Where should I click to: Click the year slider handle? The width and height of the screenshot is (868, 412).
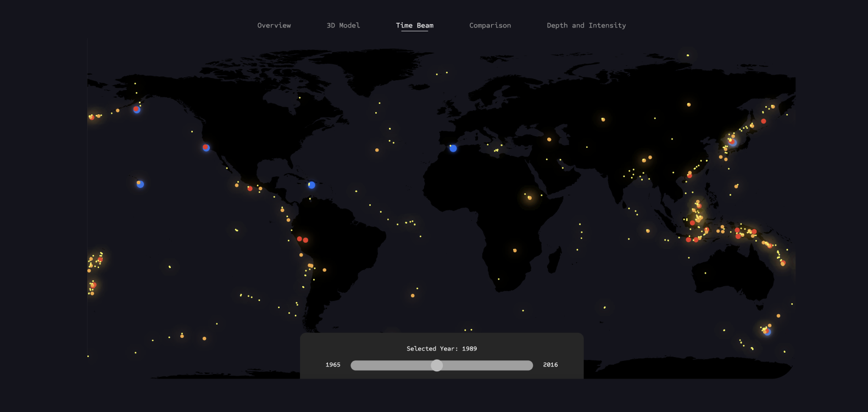[437, 365]
